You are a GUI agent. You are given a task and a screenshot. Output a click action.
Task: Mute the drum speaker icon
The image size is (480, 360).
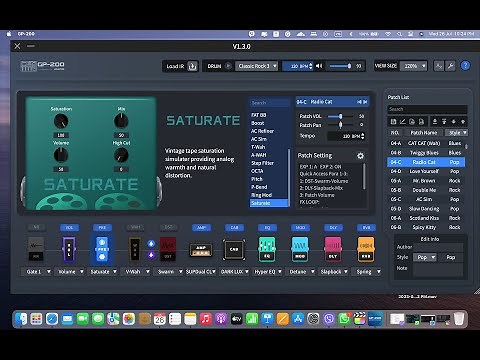[319, 66]
